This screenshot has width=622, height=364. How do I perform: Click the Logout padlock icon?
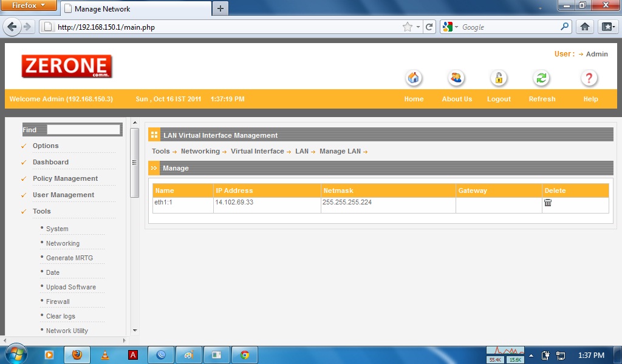(x=499, y=78)
